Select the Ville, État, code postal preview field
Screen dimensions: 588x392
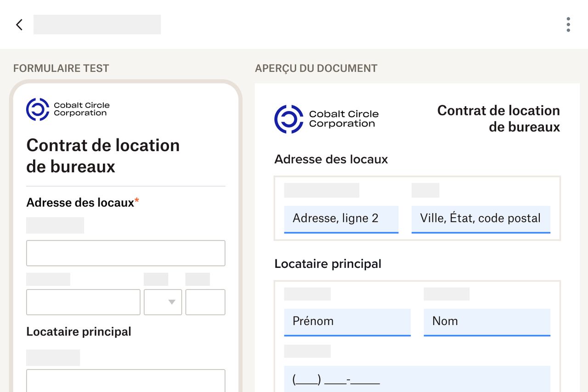(481, 218)
